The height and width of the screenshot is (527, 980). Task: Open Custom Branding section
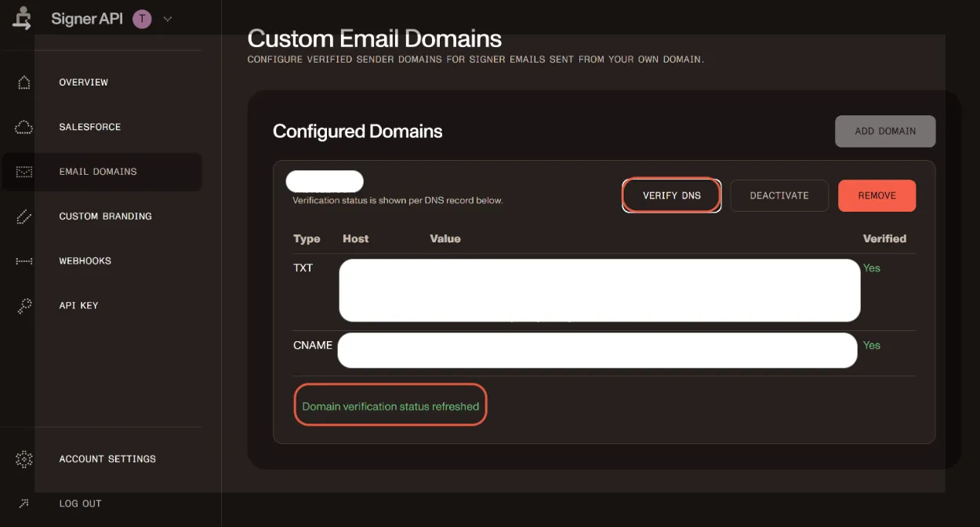tap(106, 216)
